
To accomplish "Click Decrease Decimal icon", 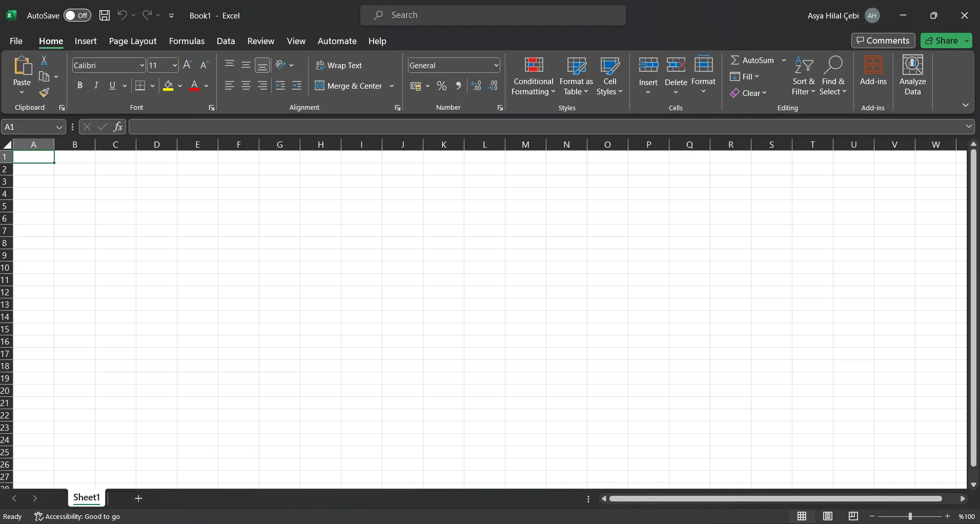I will 493,86.
